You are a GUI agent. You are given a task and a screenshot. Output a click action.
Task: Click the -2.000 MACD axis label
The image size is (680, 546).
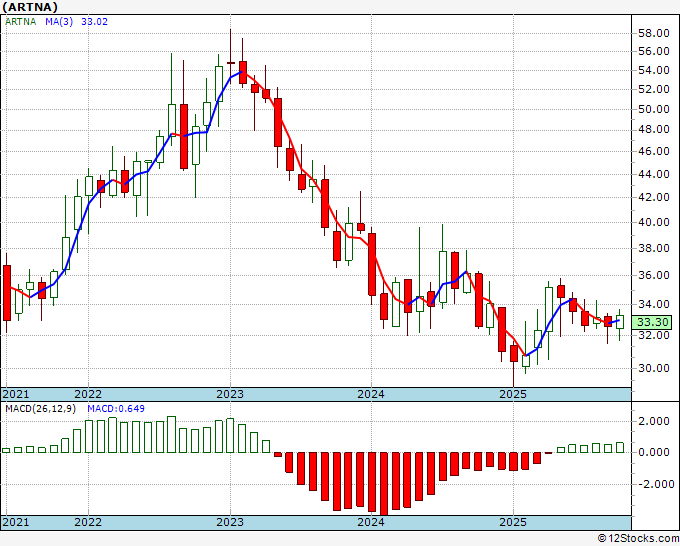coord(651,484)
